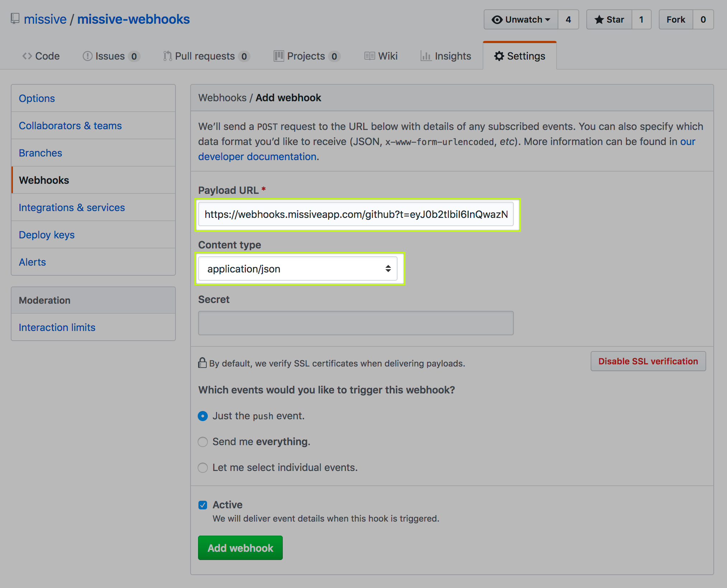Viewport: 727px width, 588px height.
Task: Select the 'Just the push event' radio
Action: point(203,416)
